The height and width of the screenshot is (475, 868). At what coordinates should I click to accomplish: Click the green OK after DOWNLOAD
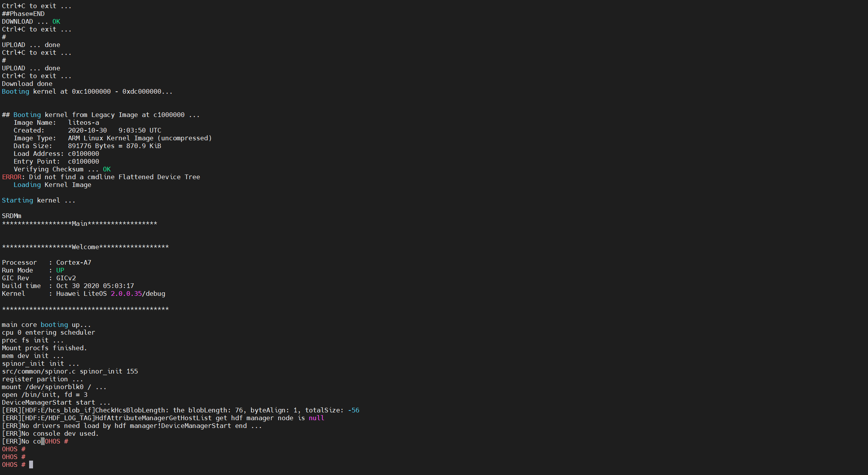tap(56, 22)
